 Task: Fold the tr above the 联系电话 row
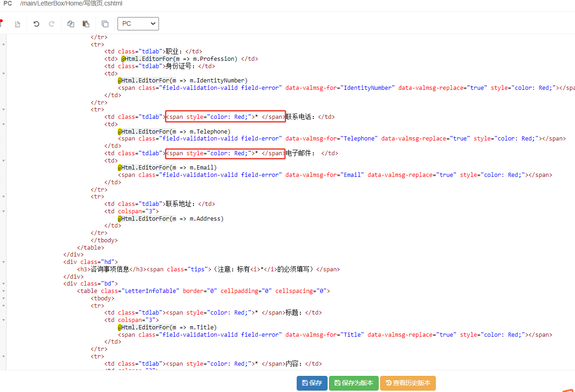tap(4, 110)
